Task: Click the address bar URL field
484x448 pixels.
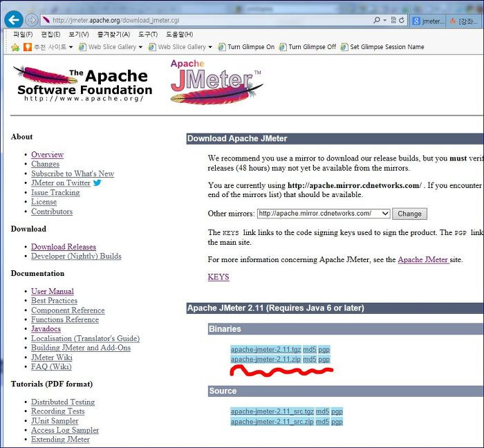Action: pyautogui.click(x=204, y=20)
